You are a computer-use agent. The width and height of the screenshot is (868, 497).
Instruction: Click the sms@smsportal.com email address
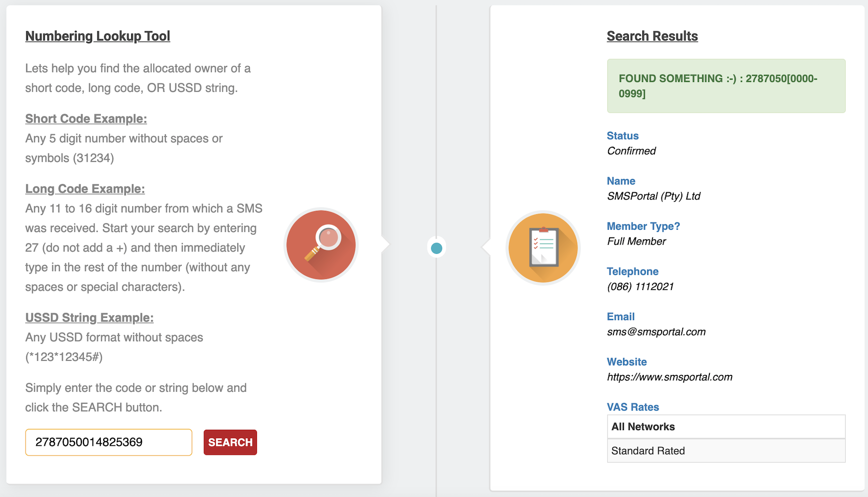[x=656, y=332]
